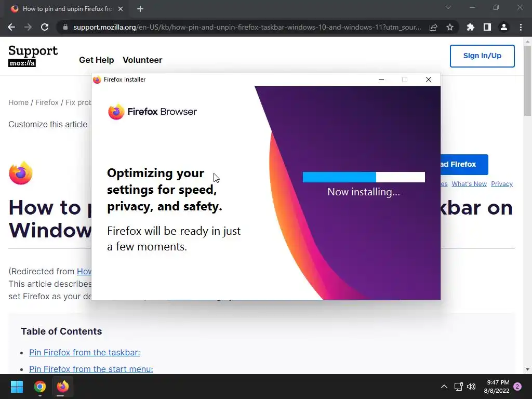Open the What's New link
The height and width of the screenshot is (399, 532).
tap(469, 184)
